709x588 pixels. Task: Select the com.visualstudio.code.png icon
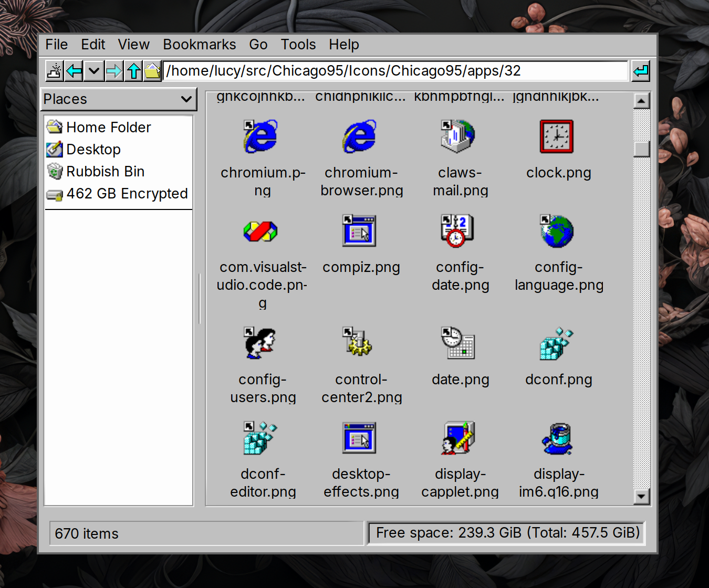[260, 231]
